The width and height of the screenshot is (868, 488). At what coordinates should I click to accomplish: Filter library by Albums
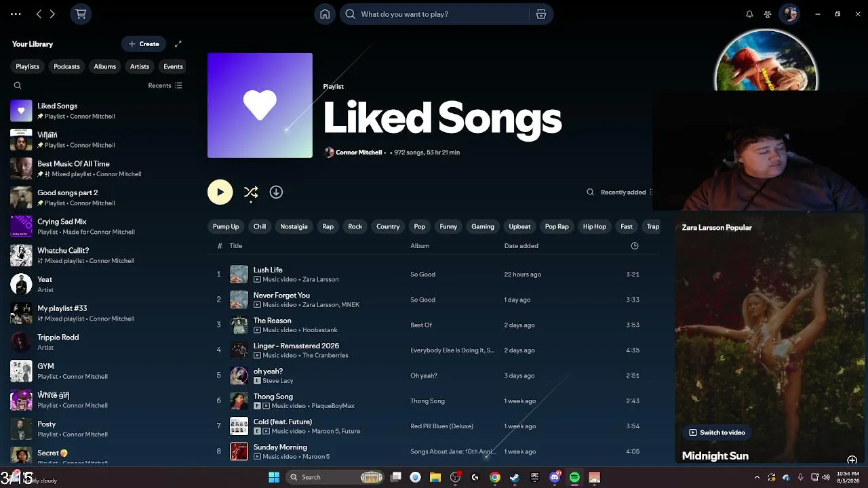pos(104,66)
